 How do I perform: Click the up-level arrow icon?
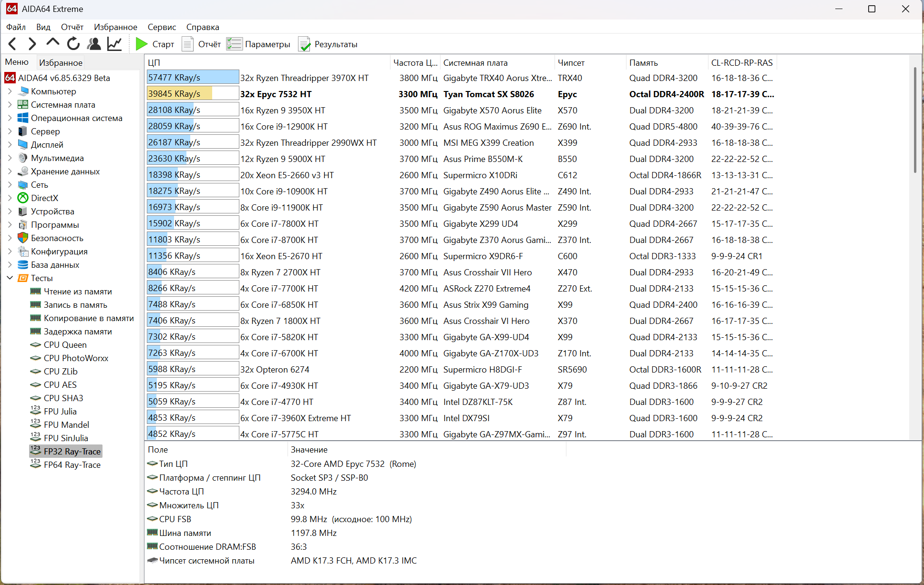click(52, 43)
